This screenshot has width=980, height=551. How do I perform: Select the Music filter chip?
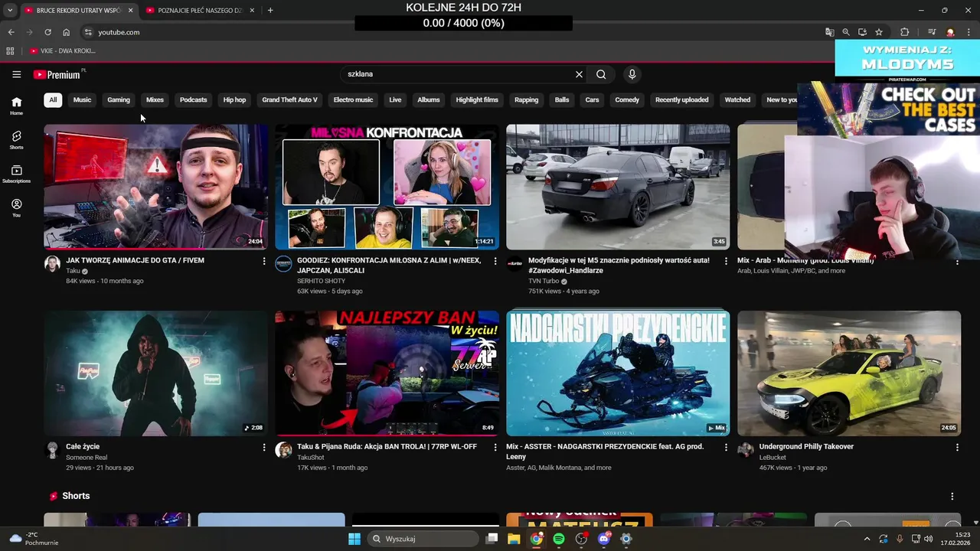[x=82, y=99]
